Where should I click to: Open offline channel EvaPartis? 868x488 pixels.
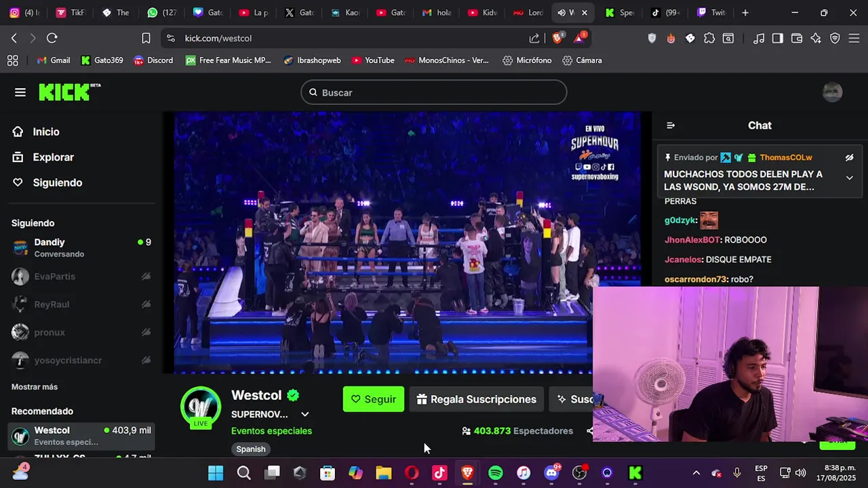point(81,277)
